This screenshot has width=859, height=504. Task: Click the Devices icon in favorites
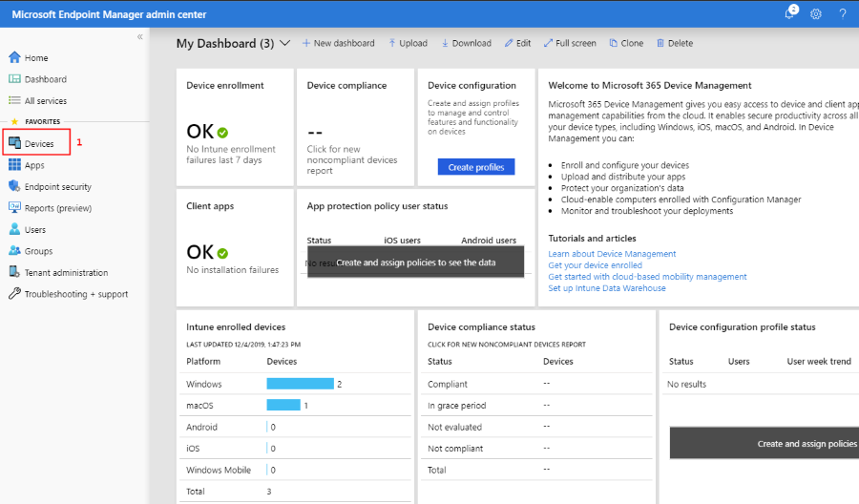point(14,143)
